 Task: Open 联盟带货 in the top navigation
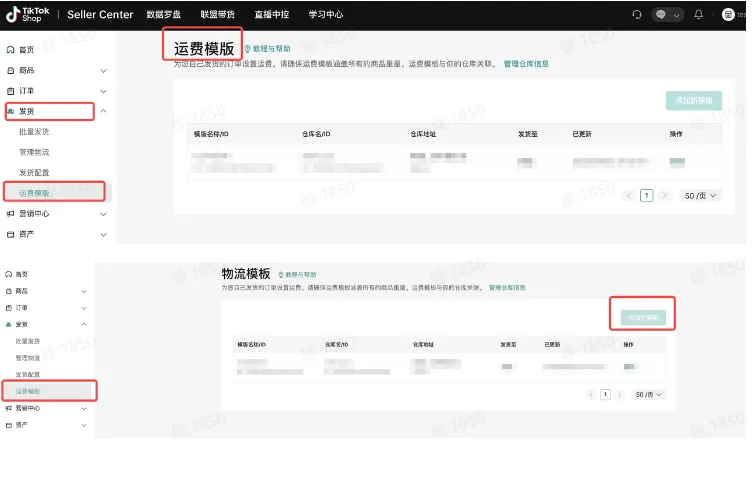[217, 14]
